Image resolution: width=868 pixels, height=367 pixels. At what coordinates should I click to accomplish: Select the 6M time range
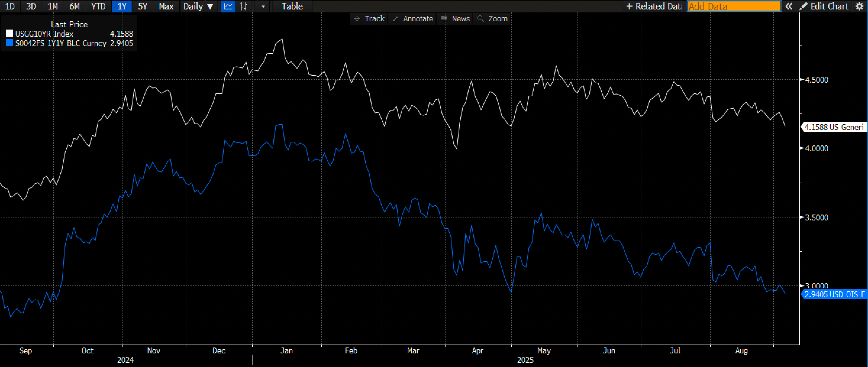pyautogui.click(x=75, y=7)
